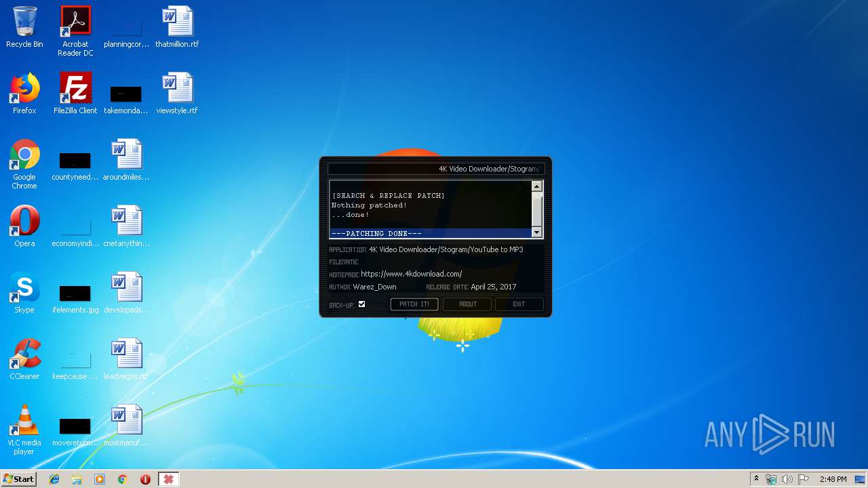868x488 pixels.
Task: Click the ABOUT button in patcher
Action: coord(468,304)
